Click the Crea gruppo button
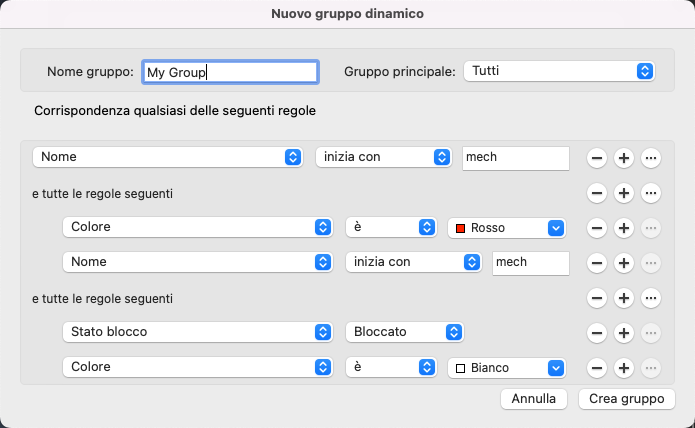695x428 pixels. point(627,398)
